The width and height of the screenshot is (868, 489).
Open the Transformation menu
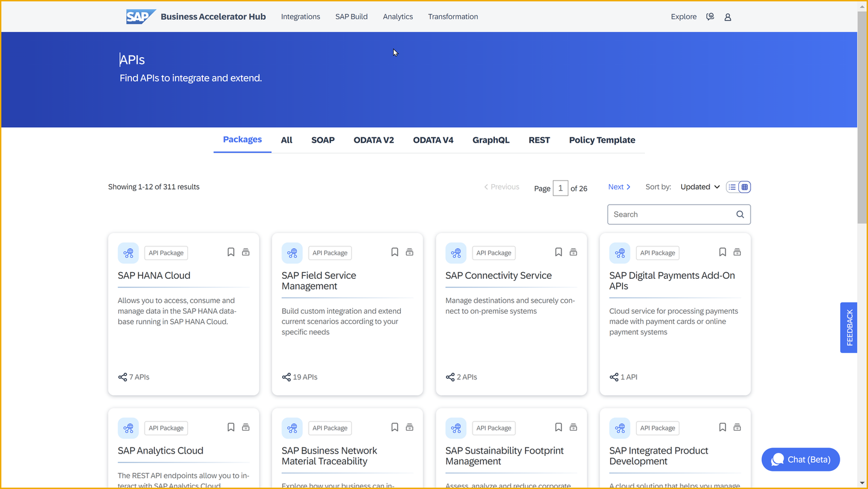(453, 17)
